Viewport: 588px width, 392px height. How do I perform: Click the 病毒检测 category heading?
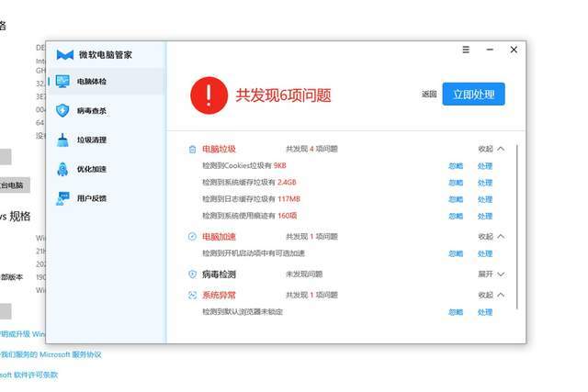tap(219, 274)
